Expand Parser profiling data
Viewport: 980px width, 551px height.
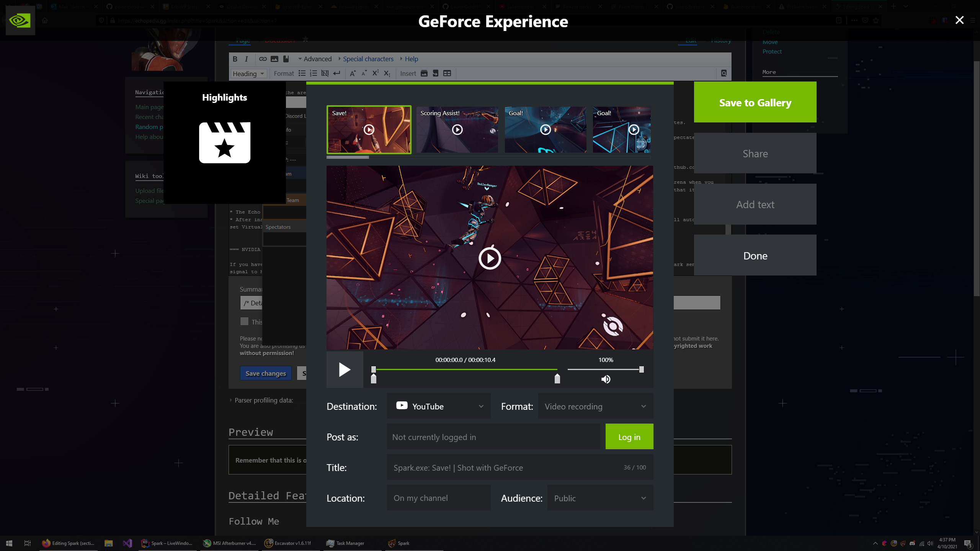point(262,400)
